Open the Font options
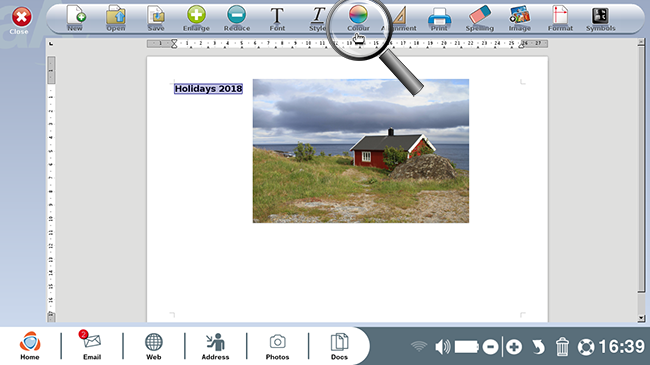The height and width of the screenshot is (365, 650). (x=277, y=19)
